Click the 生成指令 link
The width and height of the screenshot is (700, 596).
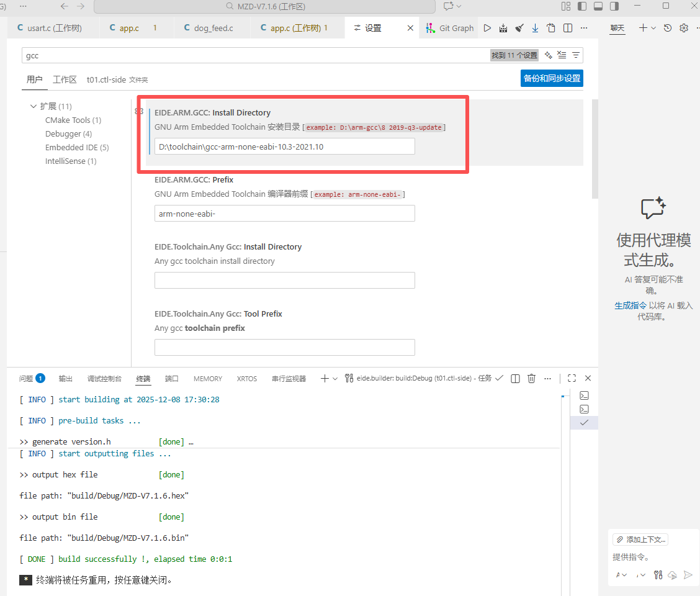[630, 305]
